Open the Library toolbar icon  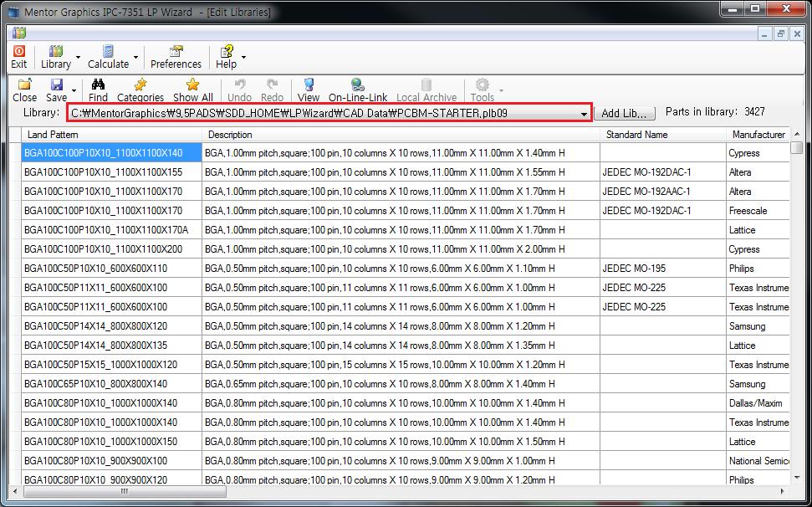[x=55, y=51]
